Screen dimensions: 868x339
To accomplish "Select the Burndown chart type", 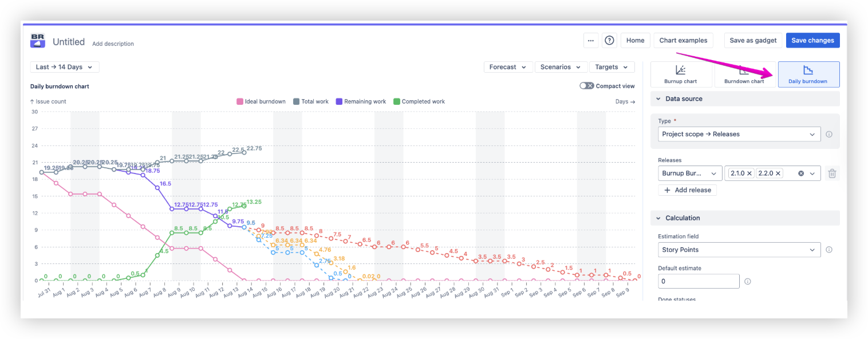I will pyautogui.click(x=744, y=74).
